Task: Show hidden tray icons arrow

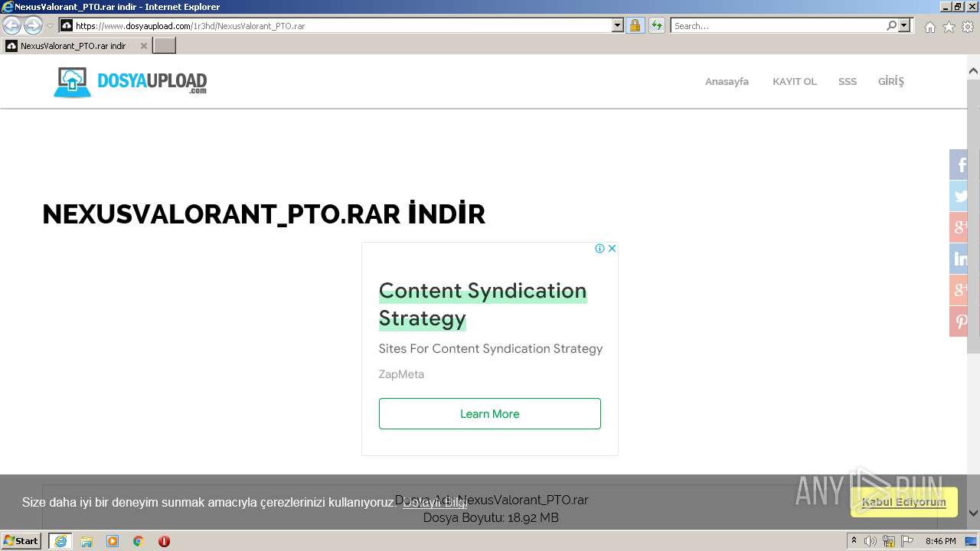Action: pos(854,541)
